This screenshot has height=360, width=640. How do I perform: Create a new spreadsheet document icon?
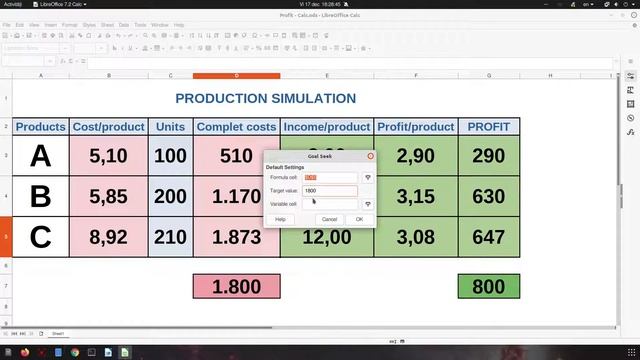pos(5,36)
